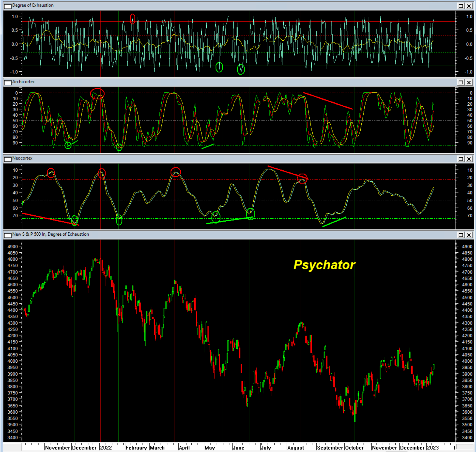Open the Degree of Exhaustion window menu icon
476x452 pixels.
(8, 6)
